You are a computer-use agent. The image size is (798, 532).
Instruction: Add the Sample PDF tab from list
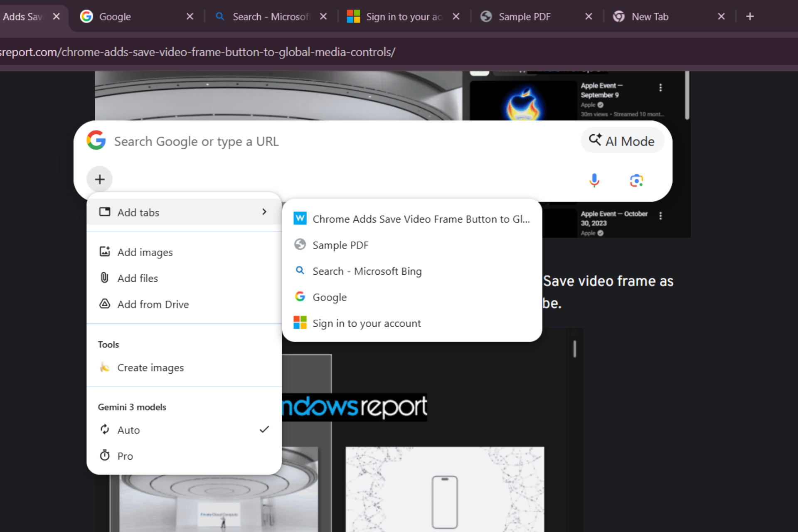(x=412, y=245)
